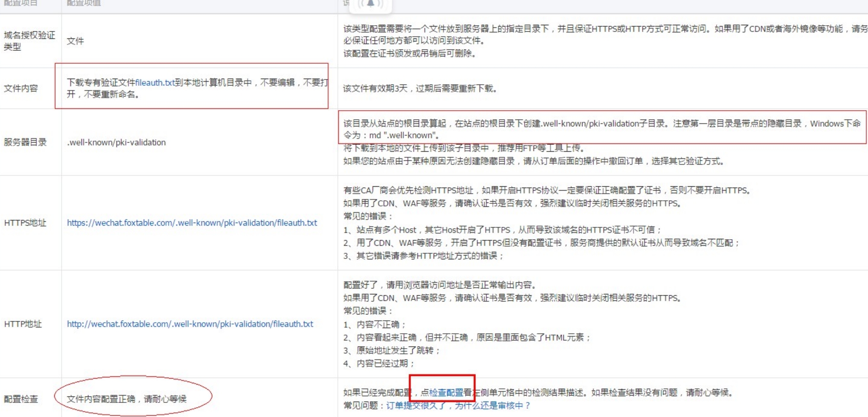Click the 服务器目录 row label
Screen dimensions: 868x417
click(25, 142)
